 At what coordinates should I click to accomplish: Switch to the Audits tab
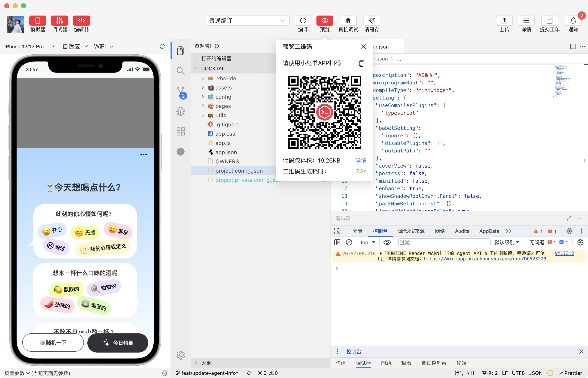click(462, 231)
